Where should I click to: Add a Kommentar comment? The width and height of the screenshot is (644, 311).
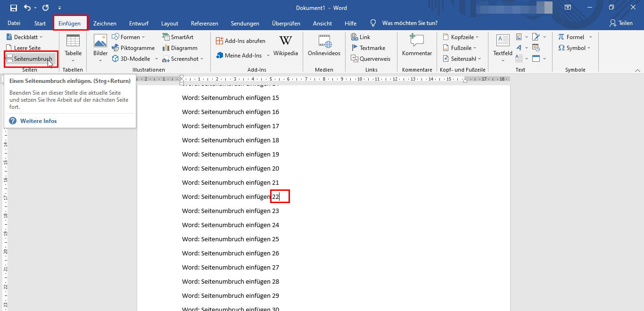417,46
